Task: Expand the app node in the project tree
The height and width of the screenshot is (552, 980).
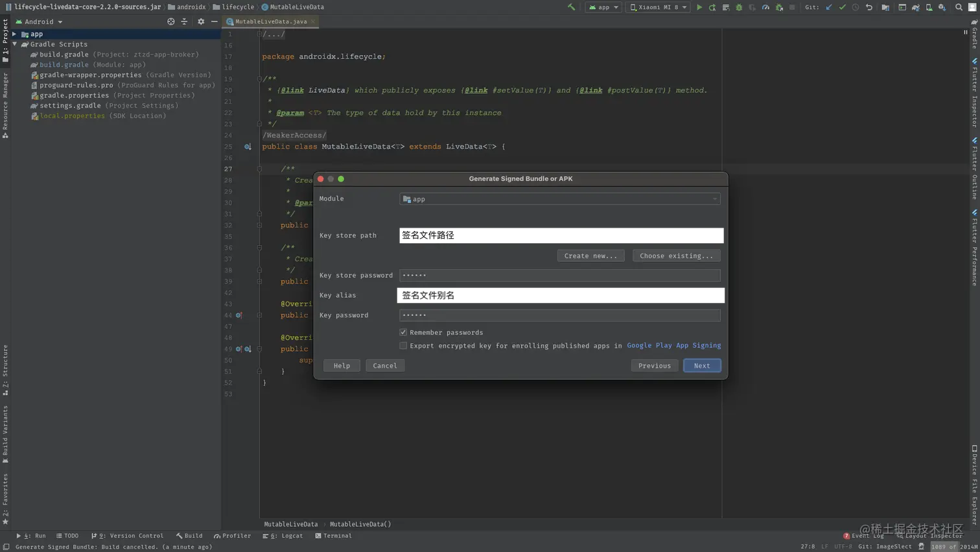Action: 15,34
